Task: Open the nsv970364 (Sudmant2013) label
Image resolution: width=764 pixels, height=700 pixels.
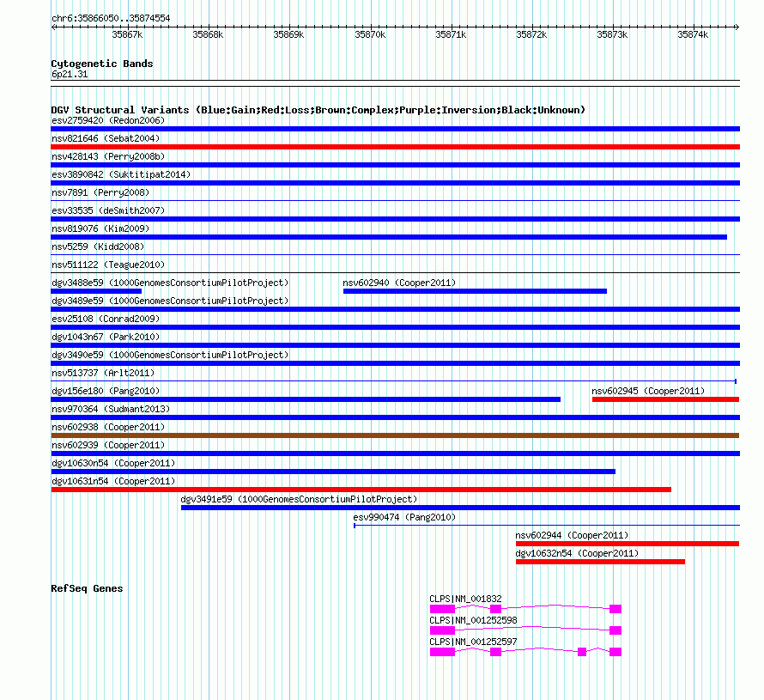Action: point(111,409)
